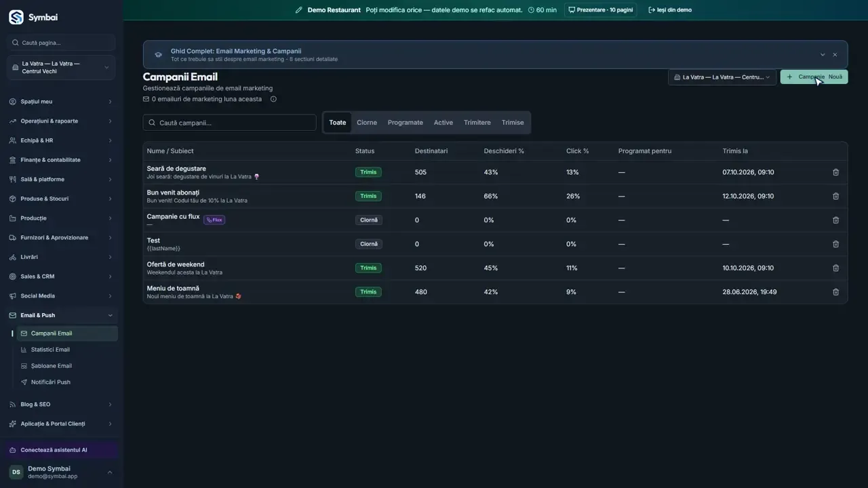The height and width of the screenshot is (488, 868).
Task: Click the Trimis status of Ofertă de weekend
Action: [368, 268]
